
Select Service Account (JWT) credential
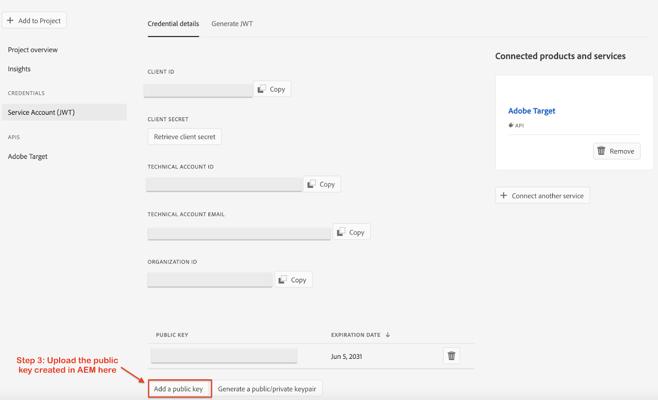click(41, 112)
